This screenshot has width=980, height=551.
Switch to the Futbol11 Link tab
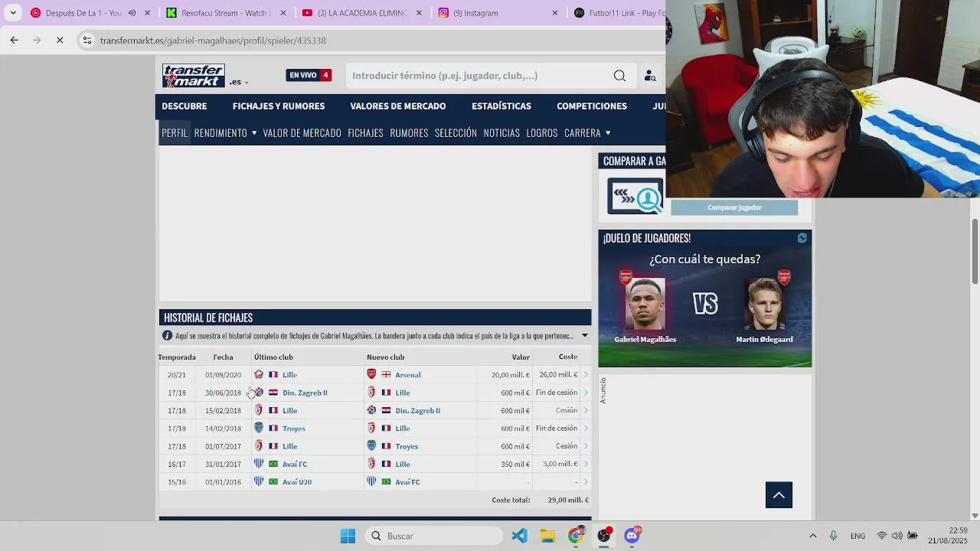[x=619, y=13]
